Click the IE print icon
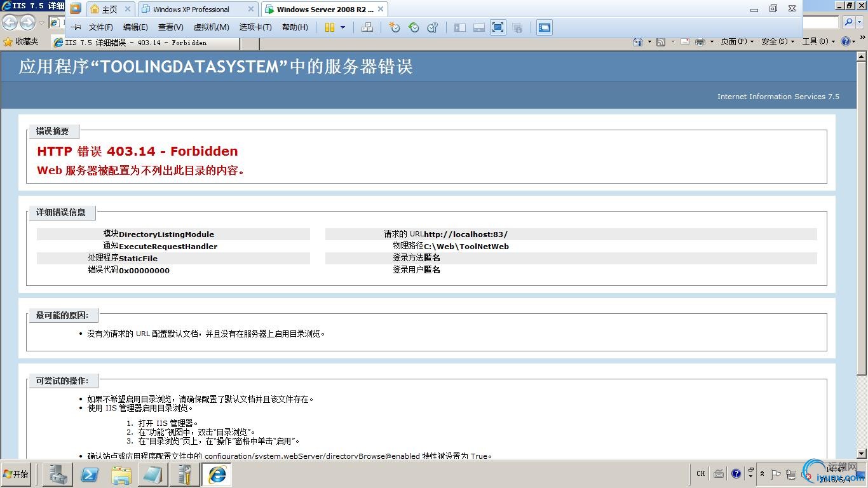This screenshot has height=488, width=868. [700, 41]
